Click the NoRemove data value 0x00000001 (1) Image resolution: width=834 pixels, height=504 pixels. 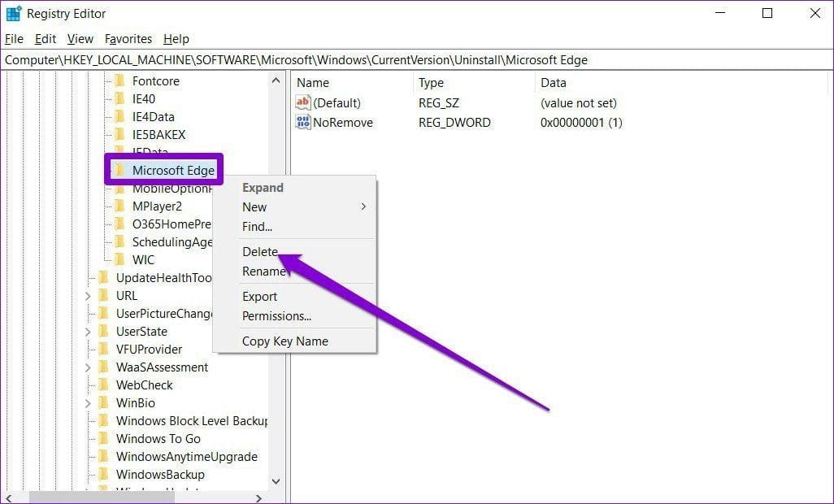581,122
